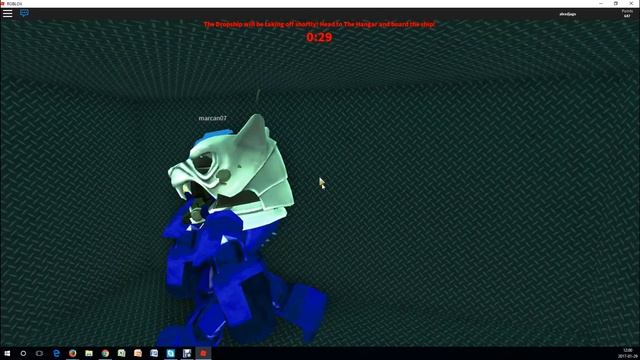Viewport: 640px width, 360px height.
Task: Open the Roblox hamburger menu
Action: tap(7, 13)
